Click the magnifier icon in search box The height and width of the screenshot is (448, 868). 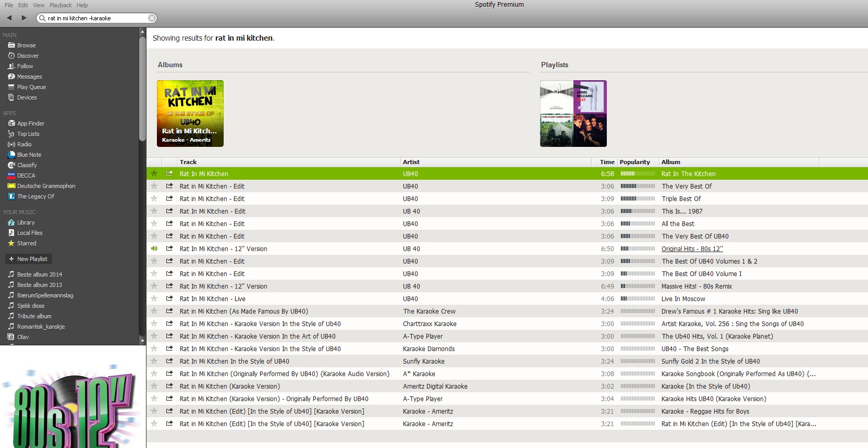pos(42,18)
